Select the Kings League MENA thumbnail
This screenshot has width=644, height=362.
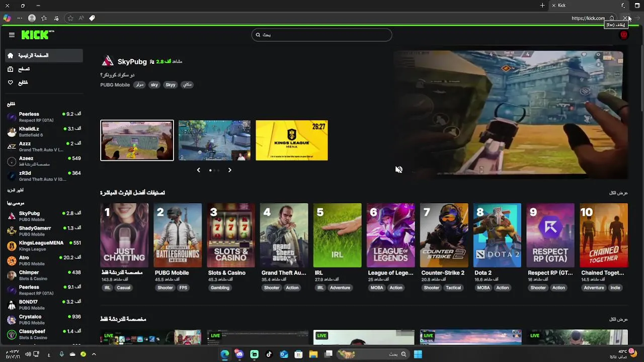292,140
